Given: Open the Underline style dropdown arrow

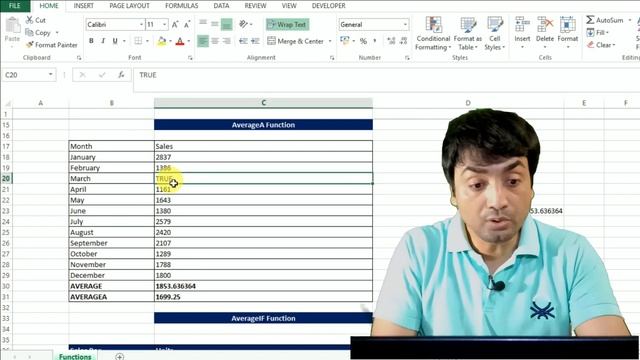Looking at the screenshot, I should (x=124, y=41).
